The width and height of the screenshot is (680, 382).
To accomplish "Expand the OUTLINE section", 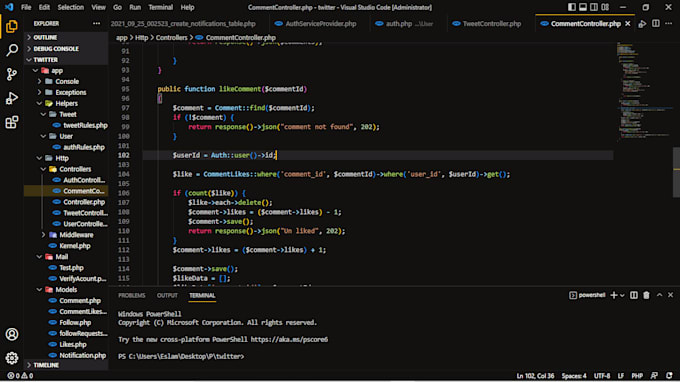I will 66,37.
